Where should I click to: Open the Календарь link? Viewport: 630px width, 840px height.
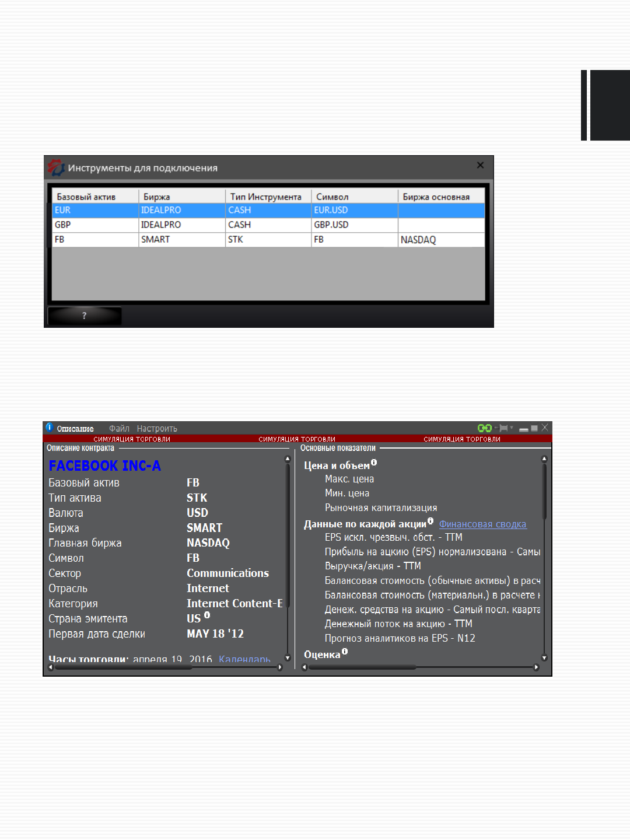click(244, 659)
